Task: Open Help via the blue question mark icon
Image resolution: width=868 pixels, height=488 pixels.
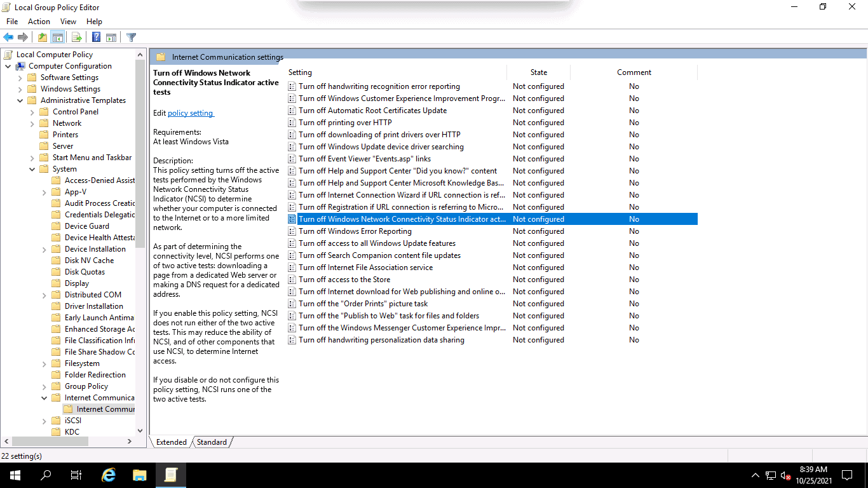Action: click(96, 37)
